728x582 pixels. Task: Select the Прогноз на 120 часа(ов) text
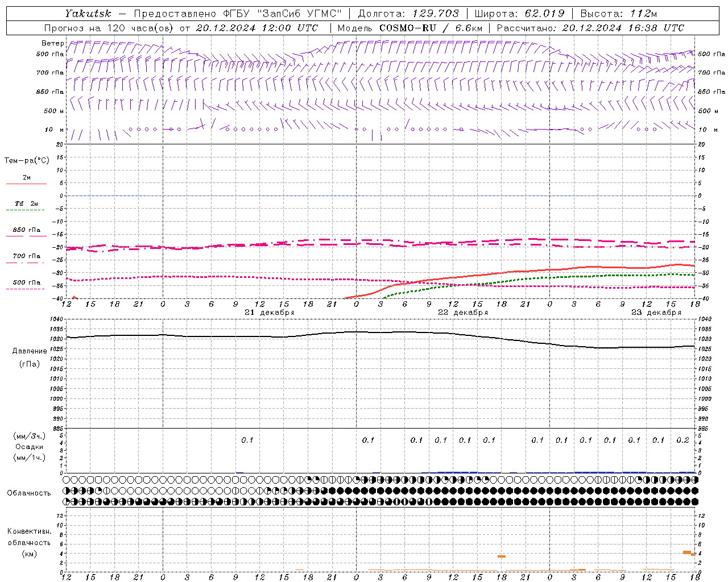tap(109, 28)
